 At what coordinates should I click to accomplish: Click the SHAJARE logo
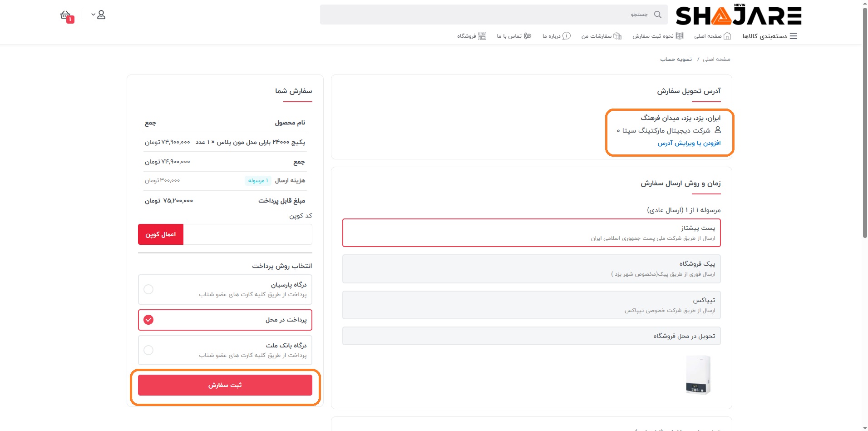(x=738, y=15)
